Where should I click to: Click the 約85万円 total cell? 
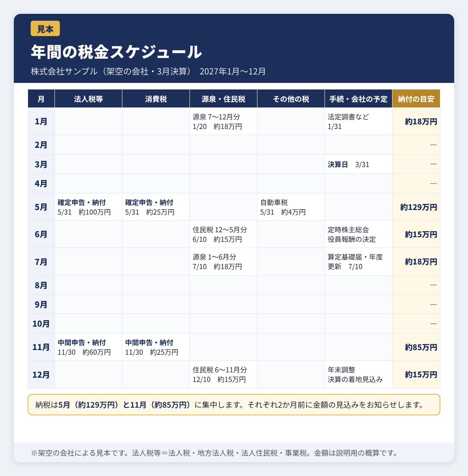(416, 347)
